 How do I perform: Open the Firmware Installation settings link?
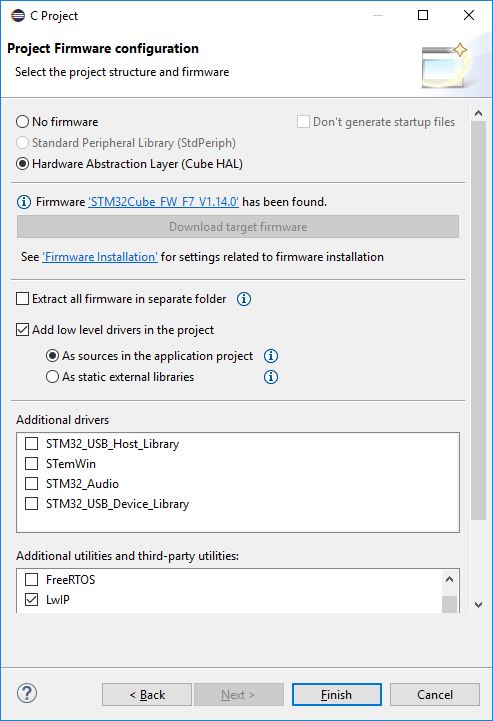(x=100, y=257)
